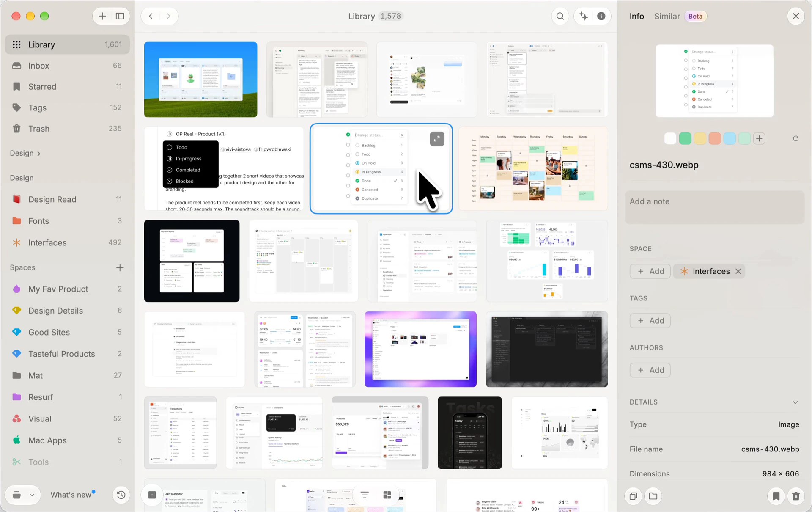This screenshot has height=512, width=812.
Task: Click the Add a note field
Action: pos(714,207)
